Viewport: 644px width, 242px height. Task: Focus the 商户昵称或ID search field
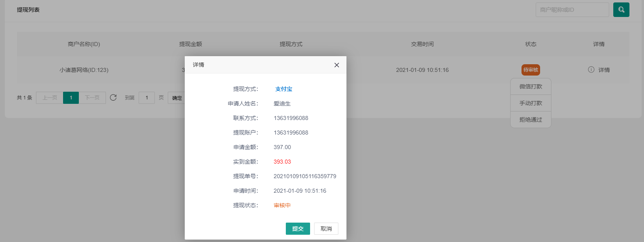pos(572,10)
